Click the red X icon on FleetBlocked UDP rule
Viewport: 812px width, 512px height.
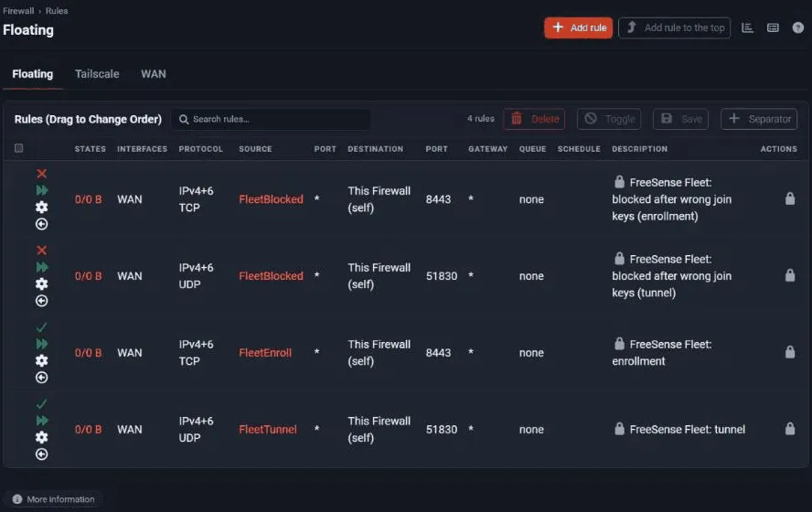(x=41, y=250)
